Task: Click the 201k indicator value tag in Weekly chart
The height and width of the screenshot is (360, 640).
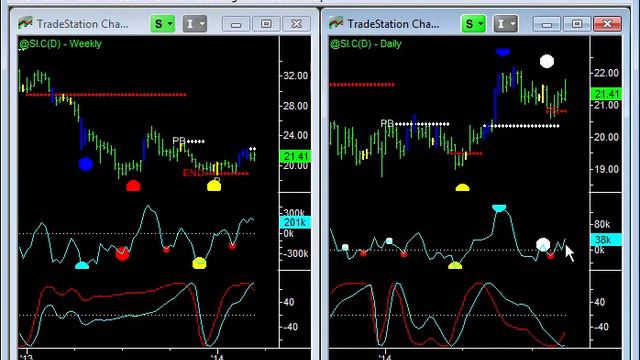Action: point(296,222)
